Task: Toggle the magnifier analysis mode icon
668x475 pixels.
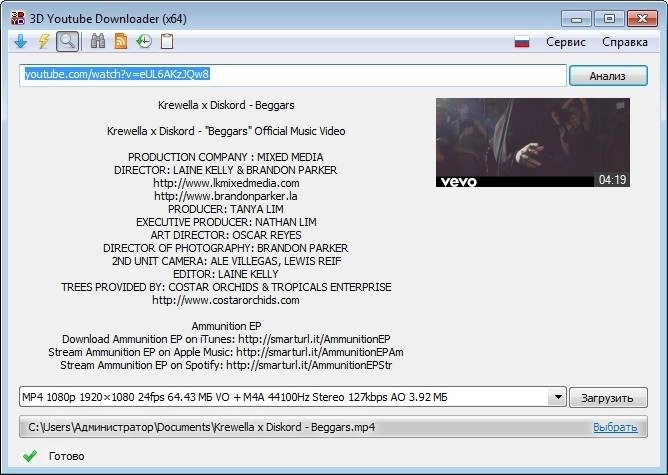Action: click(x=67, y=42)
